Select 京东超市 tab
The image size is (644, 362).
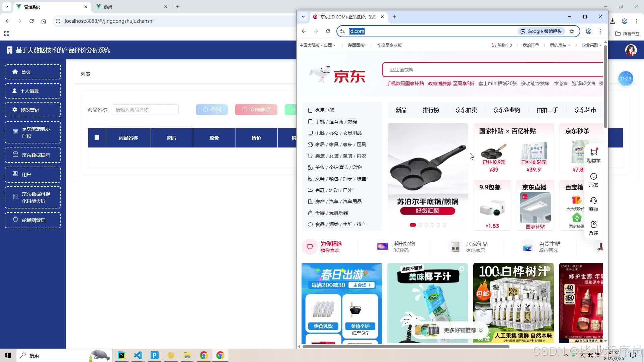click(x=585, y=110)
